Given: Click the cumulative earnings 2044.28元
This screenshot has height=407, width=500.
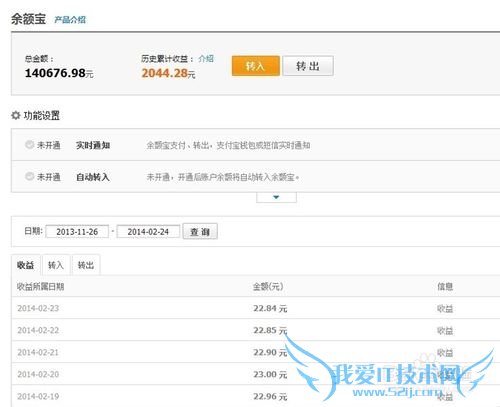Looking at the screenshot, I should (x=168, y=73).
